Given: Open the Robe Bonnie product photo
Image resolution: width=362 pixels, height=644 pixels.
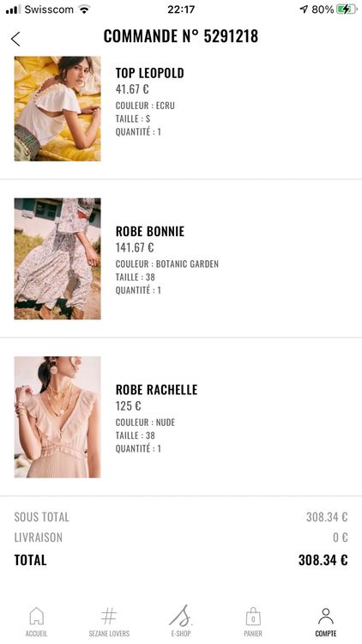Looking at the screenshot, I should [x=57, y=258].
